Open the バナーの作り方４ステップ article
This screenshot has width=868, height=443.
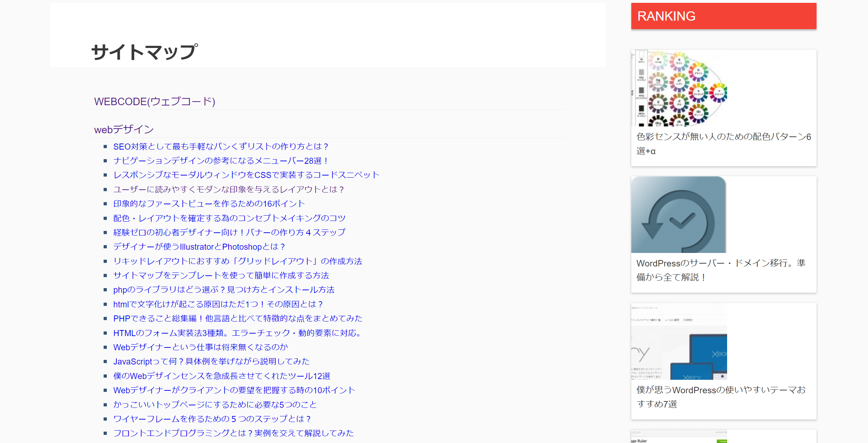pyautogui.click(x=229, y=232)
